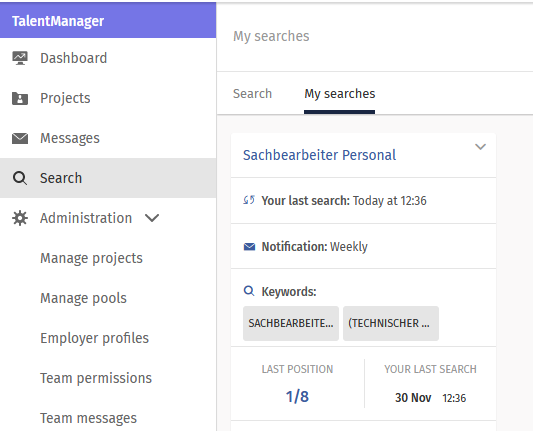Expand the Sachbearbeiter Personal card chevron

pos(480,147)
